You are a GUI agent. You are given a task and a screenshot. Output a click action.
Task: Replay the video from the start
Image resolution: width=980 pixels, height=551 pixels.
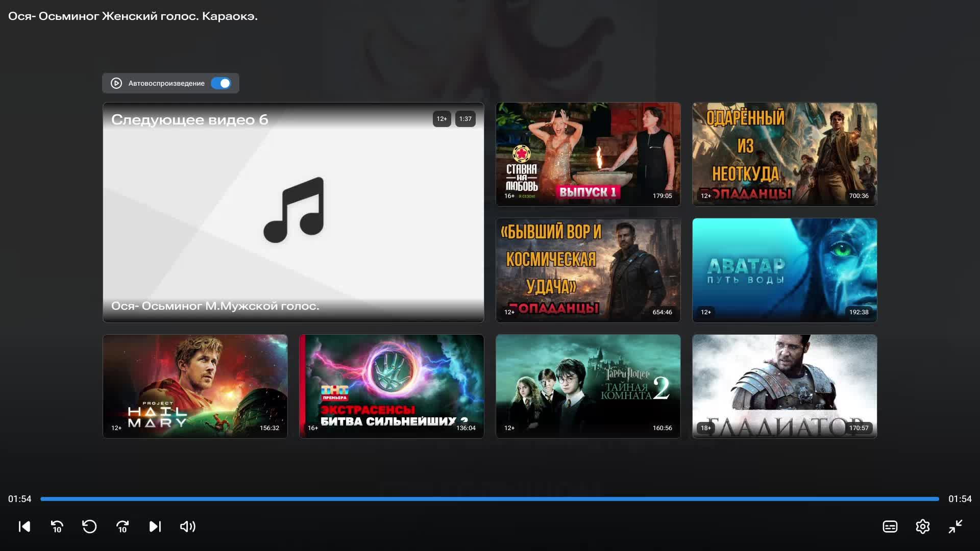(89, 527)
